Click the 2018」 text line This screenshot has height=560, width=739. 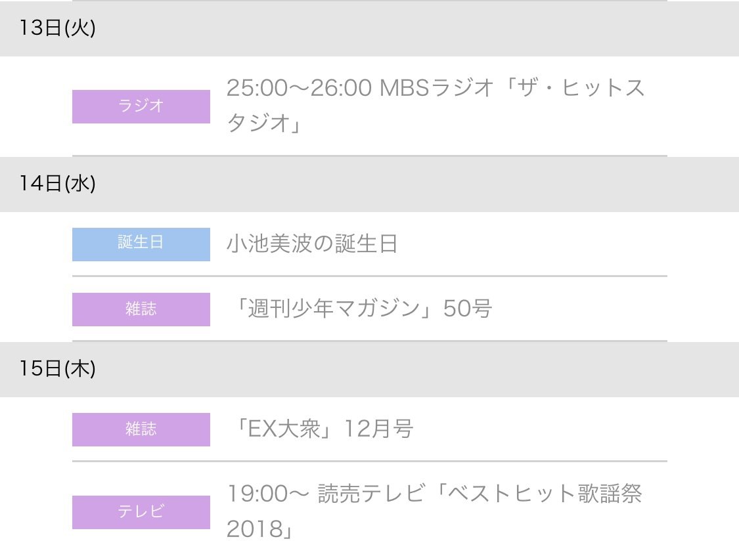259,529
